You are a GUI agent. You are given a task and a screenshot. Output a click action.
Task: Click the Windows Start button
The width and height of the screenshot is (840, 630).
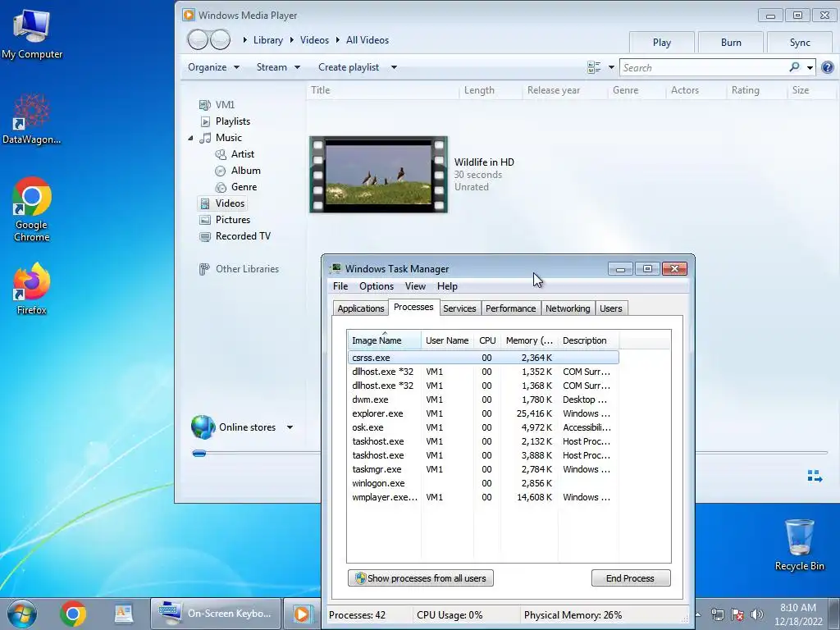pos(22,614)
